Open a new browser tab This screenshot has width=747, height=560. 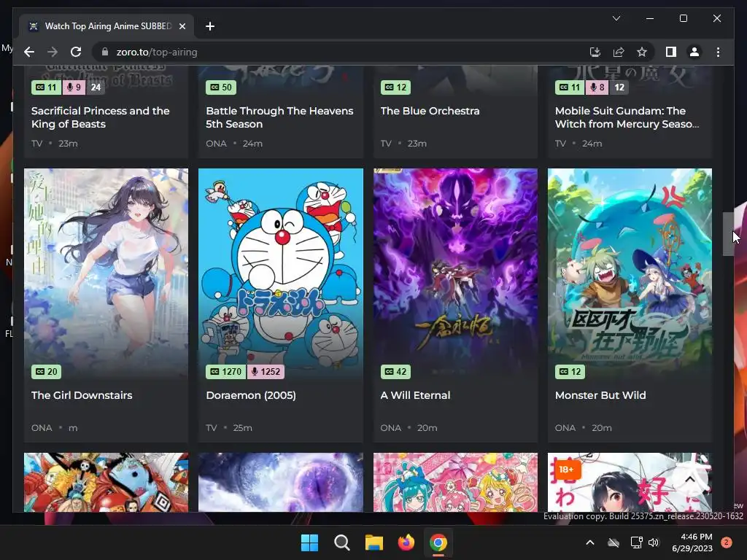(210, 26)
